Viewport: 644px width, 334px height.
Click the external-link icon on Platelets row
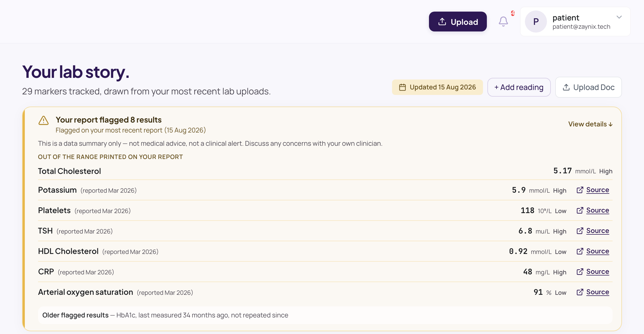pyautogui.click(x=580, y=210)
